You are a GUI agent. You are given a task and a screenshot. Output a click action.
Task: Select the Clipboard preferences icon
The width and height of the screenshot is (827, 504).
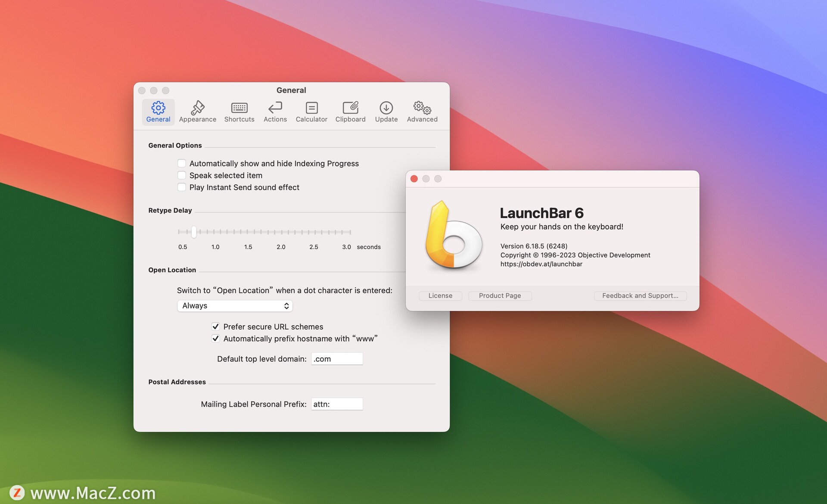coord(350,111)
